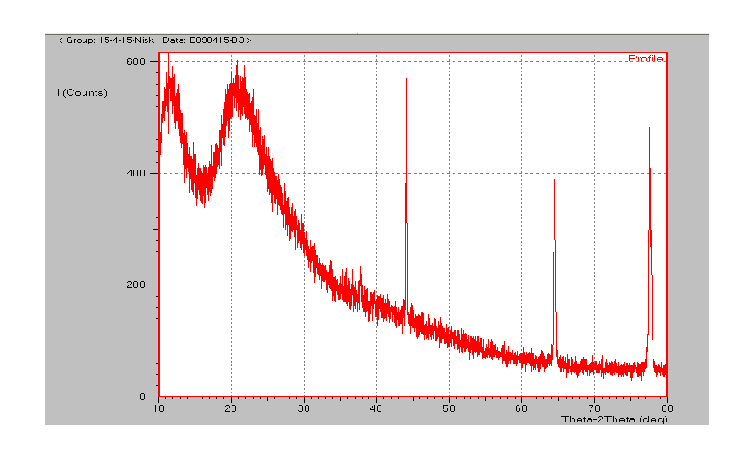Select the I (Counts) y-axis label
745x458 pixels.
coord(82,93)
